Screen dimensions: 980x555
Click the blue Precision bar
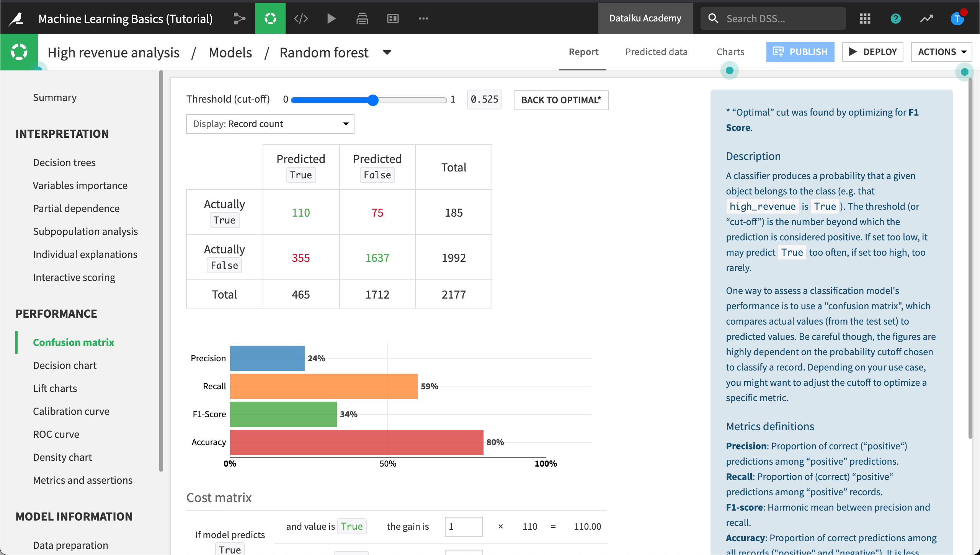(267, 358)
